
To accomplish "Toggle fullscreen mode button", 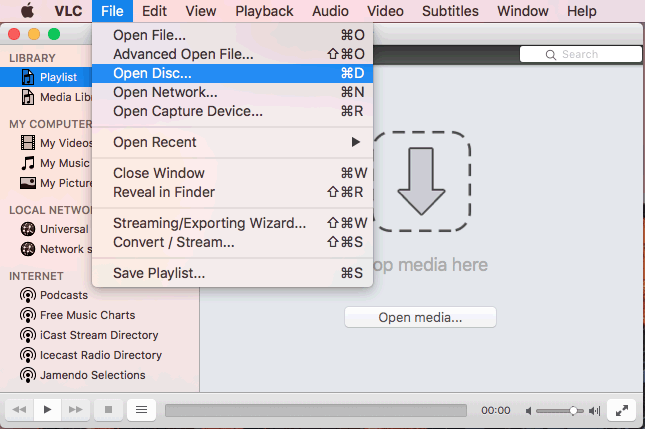I will (622, 410).
